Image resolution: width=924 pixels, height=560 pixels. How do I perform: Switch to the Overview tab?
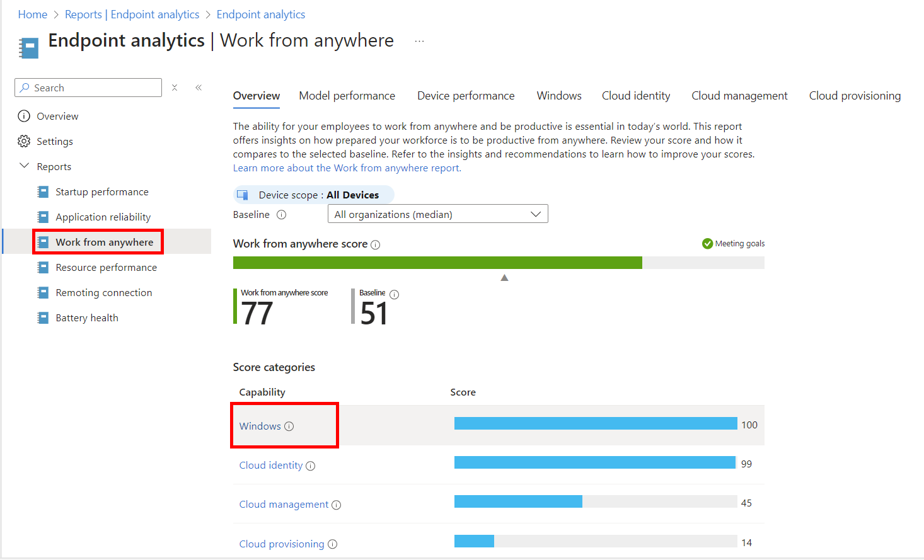(257, 96)
